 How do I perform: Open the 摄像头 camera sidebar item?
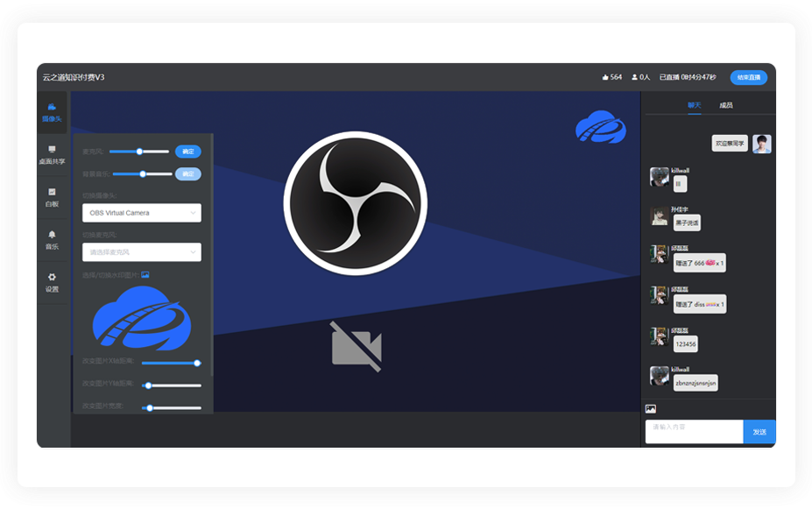[52, 112]
